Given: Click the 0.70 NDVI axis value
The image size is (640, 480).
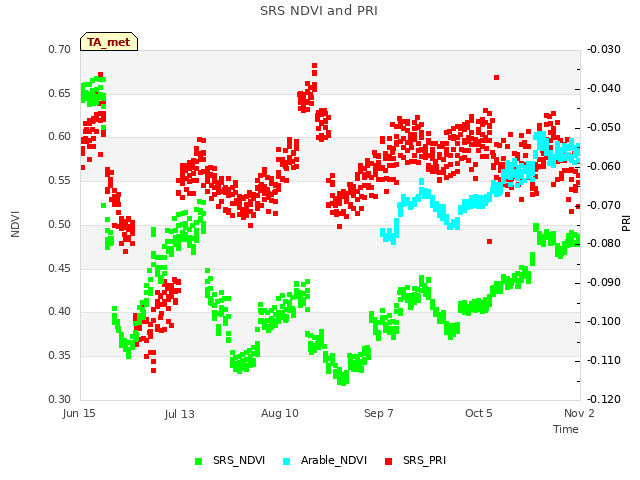Looking at the screenshot, I should click(x=60, y=50).
